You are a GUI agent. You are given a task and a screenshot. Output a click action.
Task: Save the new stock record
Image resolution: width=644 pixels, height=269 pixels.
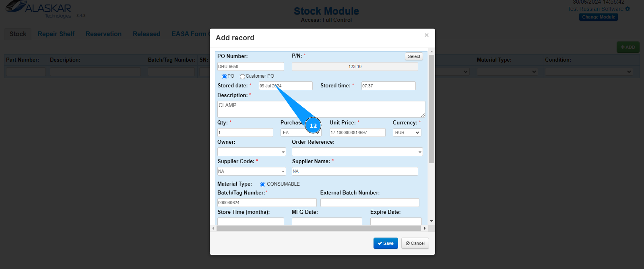(x=386, y=243)
